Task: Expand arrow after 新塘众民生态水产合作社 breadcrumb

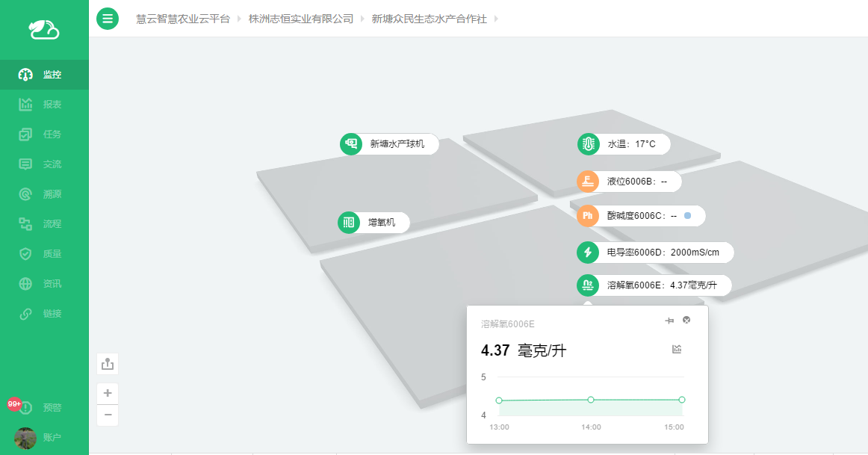Action: [496, 19]
